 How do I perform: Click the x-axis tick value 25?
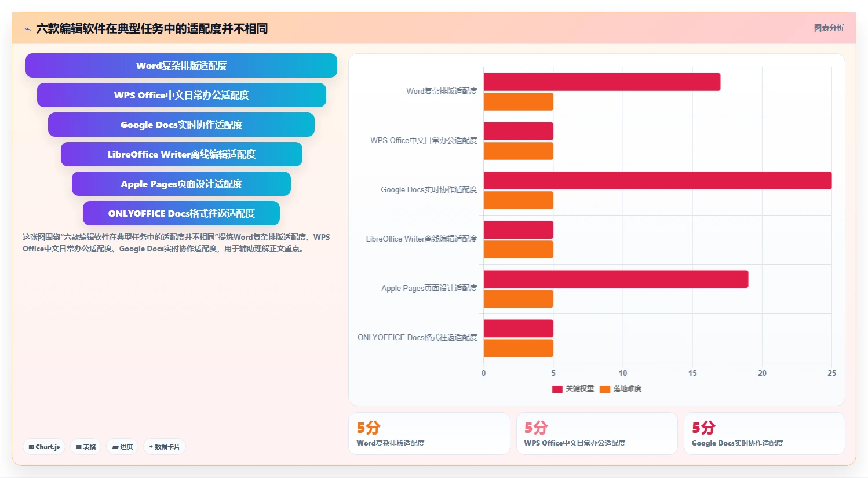pos(831,373)
